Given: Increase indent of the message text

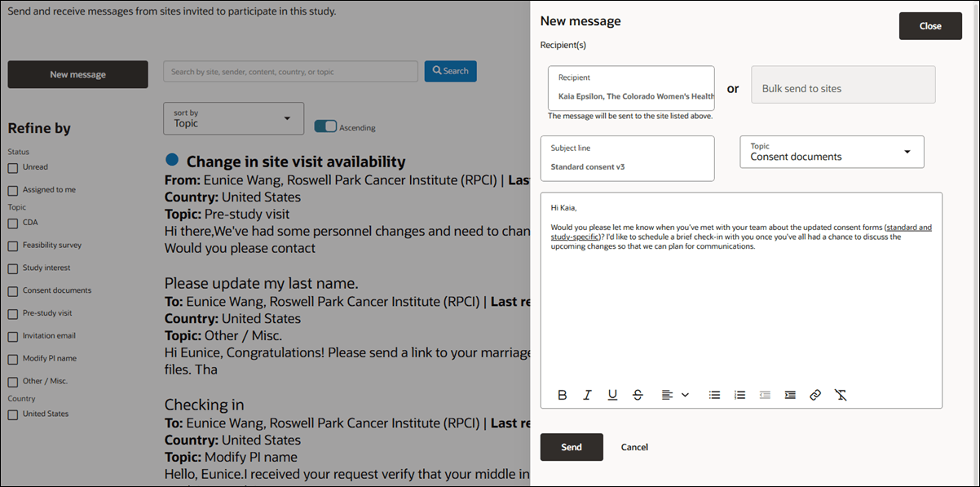Looking at the screenshot, I should (789, 395).
